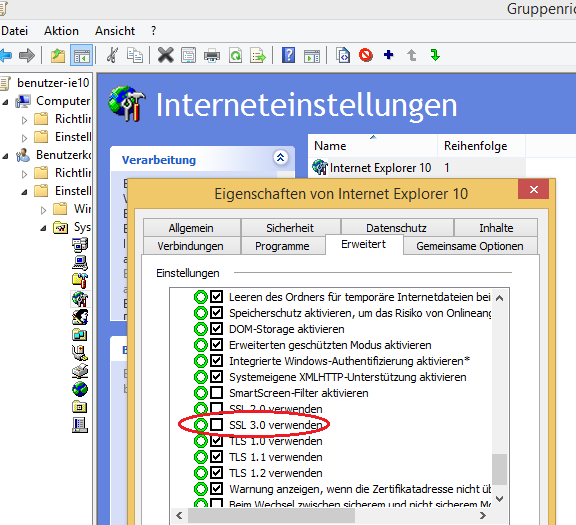Switch to the Sicherheit tab
Image resolution: width=576 pixels, height=525 pixels.
(290, 228)
